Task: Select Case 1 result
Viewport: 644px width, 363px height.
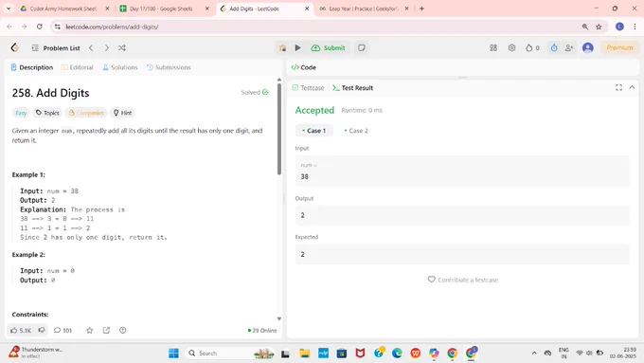Action: click(x=314, y=131)
